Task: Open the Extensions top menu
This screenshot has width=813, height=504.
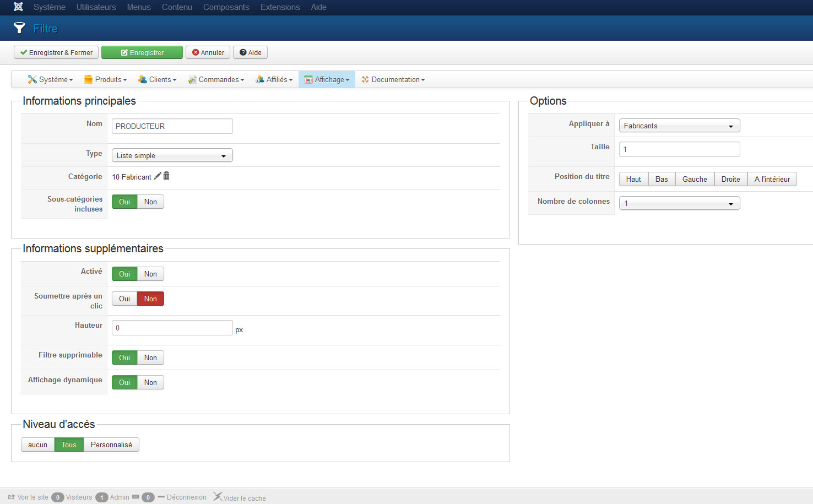Action: pyautogui.click(x=280, y=7)
